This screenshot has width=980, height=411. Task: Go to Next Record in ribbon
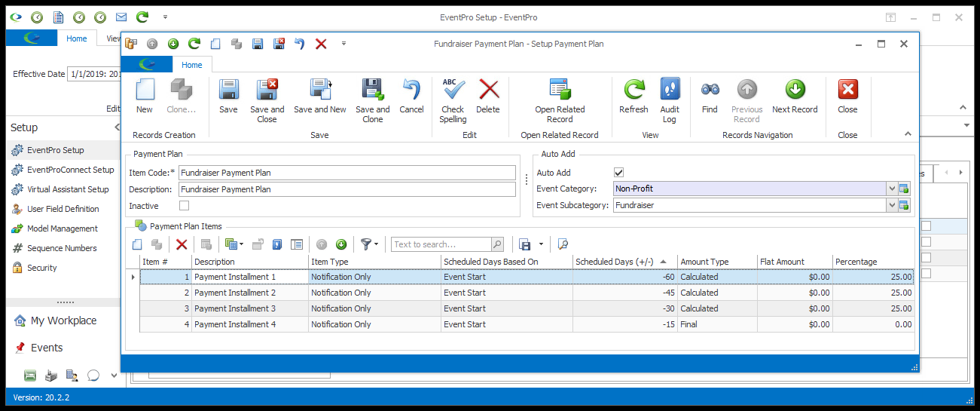tap(795, 97)
